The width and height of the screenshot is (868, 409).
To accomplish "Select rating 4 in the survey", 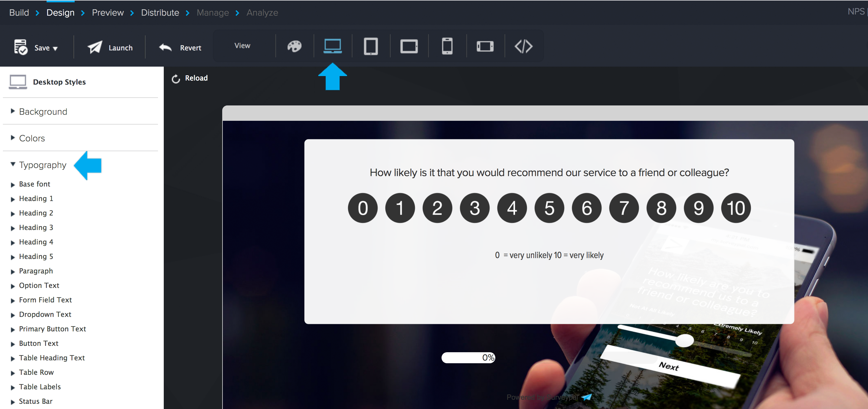I will 512,208.
